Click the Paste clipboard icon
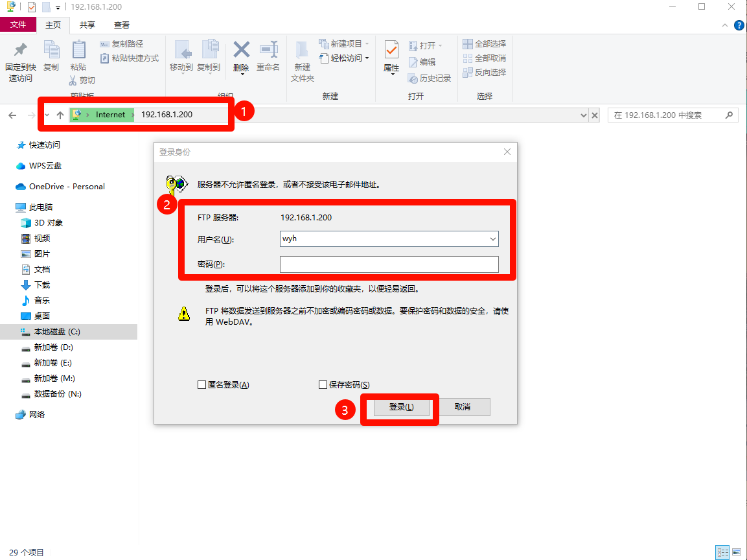The width and height of the screenshot is (747, 560). [x=78, y=49]
